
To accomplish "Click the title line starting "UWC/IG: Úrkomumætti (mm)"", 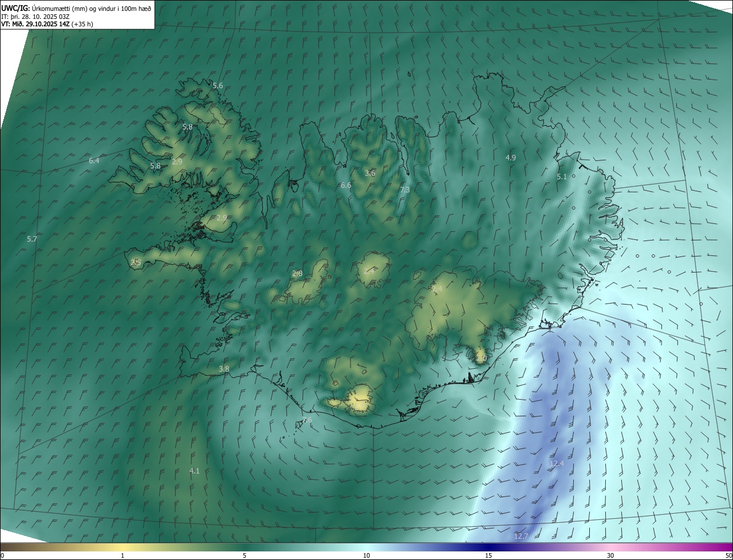I will (76, 7).
